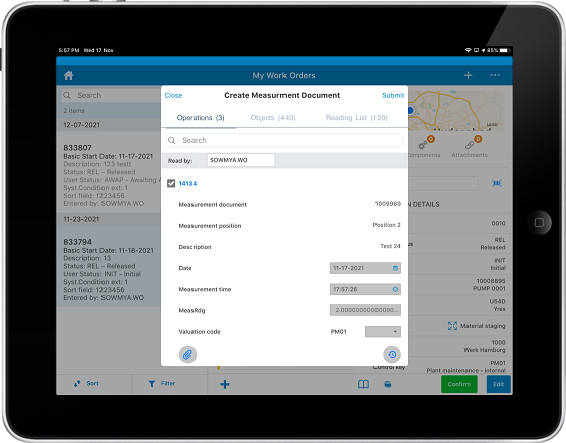Tap the barcode scanner icon

[497, 183]
